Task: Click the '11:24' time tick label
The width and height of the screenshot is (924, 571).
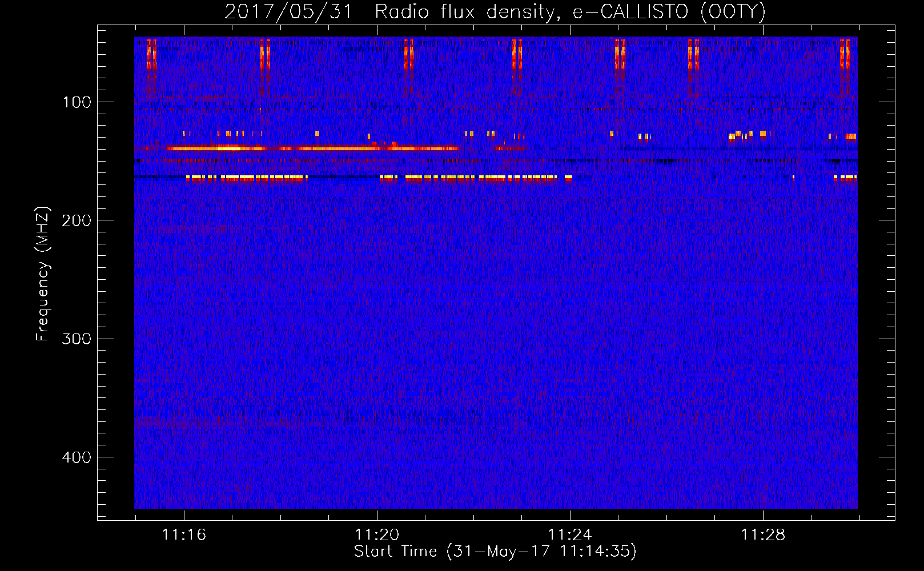Action: click(x=570, y=535)
